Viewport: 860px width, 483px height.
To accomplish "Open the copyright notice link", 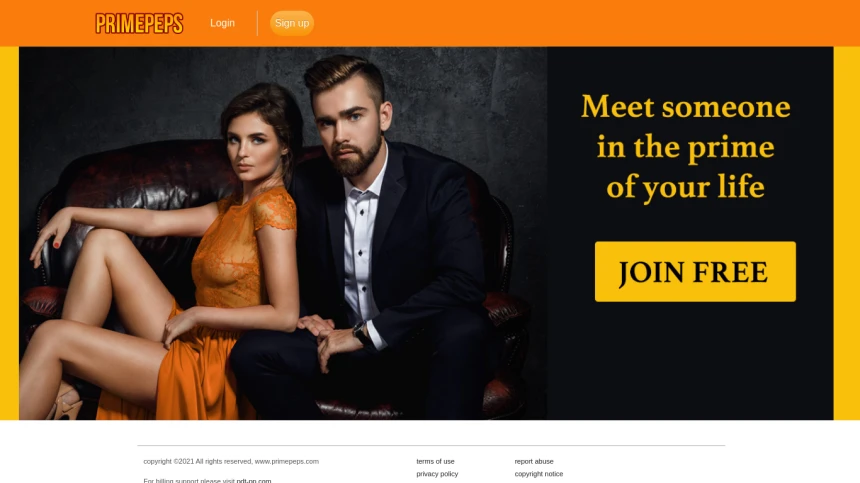I will click(x=539, y=474).
